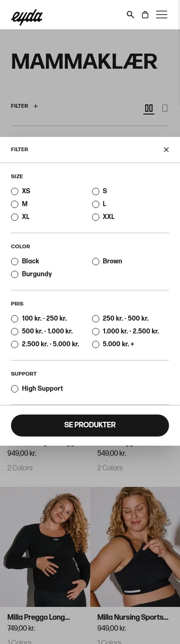Select 5.000 kr. + price option
This screenshot has width=180, height=644.
(x=113, y=344)
